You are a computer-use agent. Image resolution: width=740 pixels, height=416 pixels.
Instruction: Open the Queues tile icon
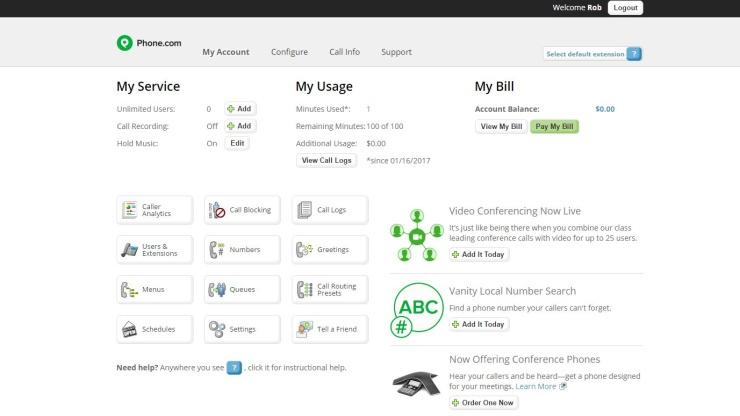pyautogui.click(x=217, y=289)
